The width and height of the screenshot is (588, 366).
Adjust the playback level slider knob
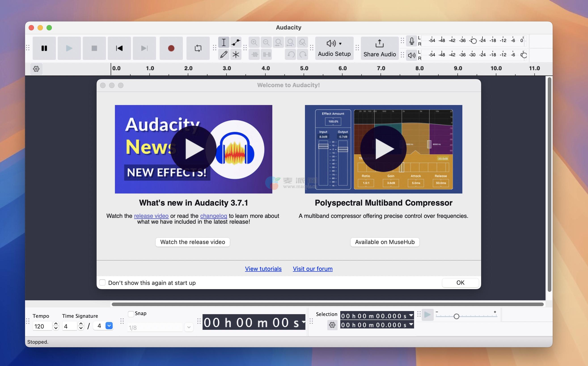[x=524, y=55]
